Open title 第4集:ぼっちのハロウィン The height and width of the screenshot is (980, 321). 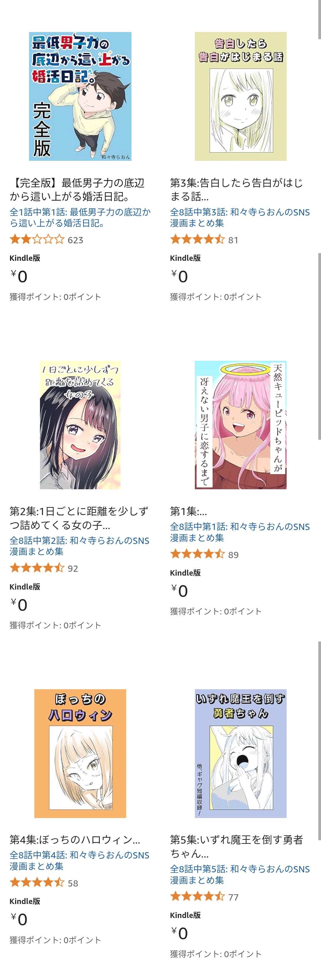75,840
